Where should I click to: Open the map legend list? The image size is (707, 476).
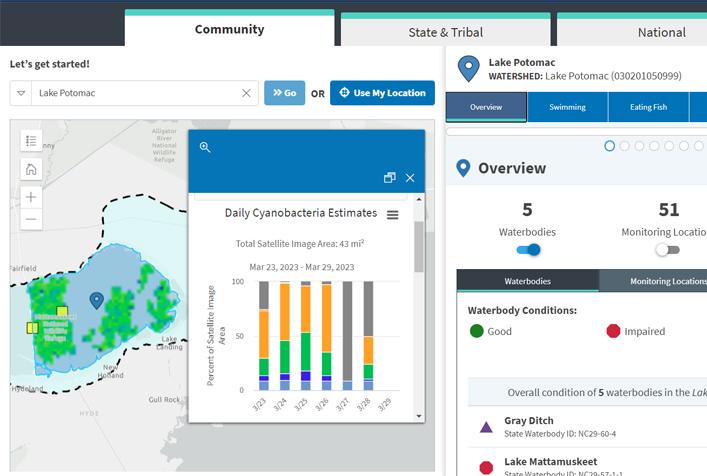(x=31, y=141)
